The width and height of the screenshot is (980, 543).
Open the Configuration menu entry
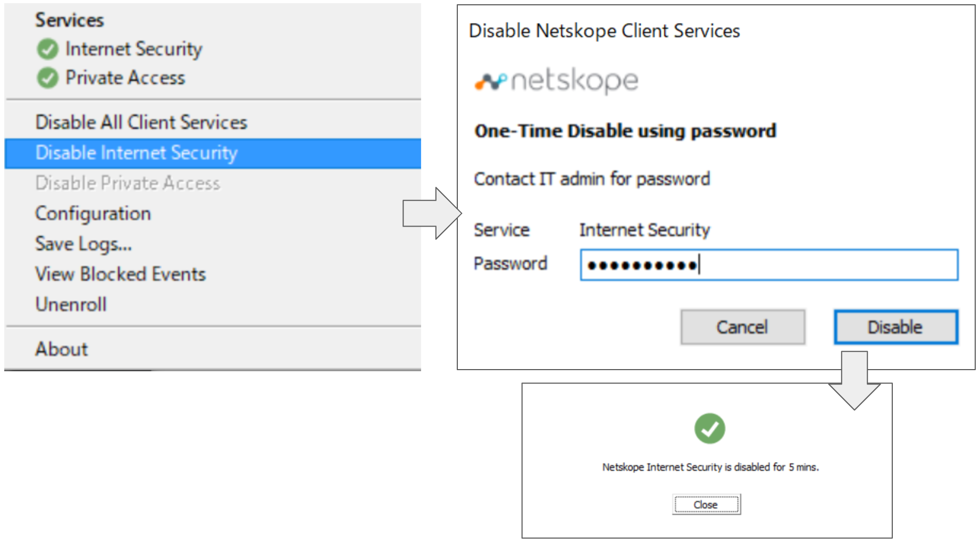pos(93,214)
